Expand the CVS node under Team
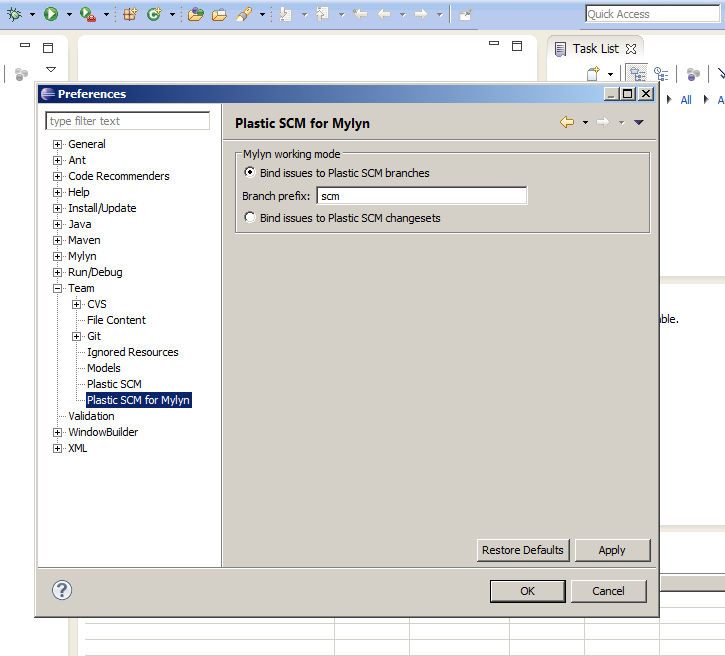Screen dimensions: 725x656 tap(76, 305)
